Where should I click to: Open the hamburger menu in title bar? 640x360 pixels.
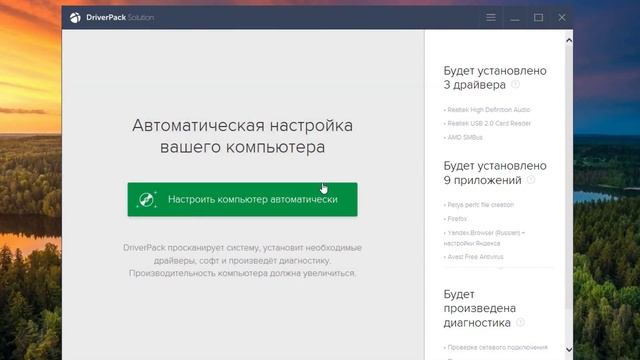point(491,18)
